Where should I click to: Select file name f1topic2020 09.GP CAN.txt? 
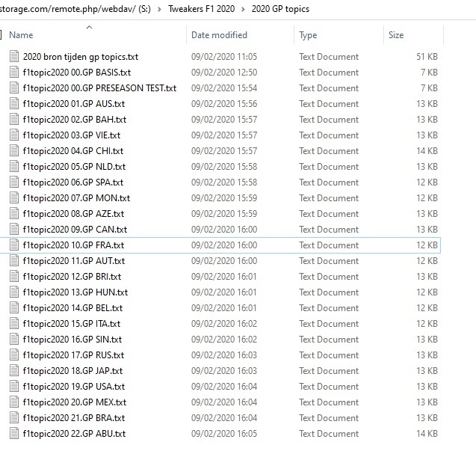(x=75, y=230)
